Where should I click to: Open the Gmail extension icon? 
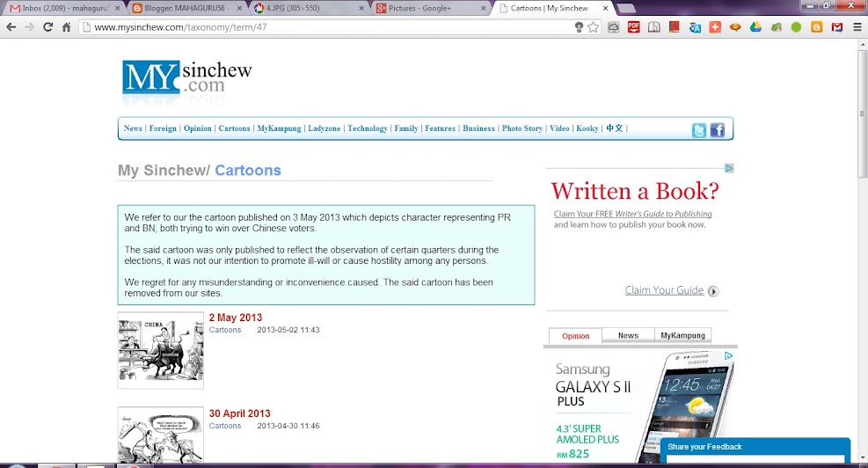pyautogui.click(x=837, y=27)
